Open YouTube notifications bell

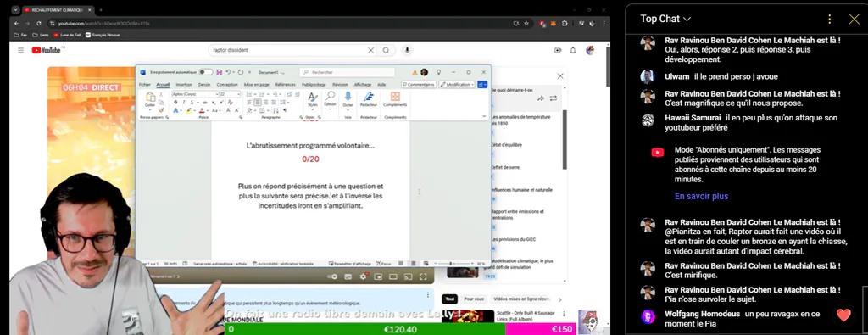click(573, 50)
